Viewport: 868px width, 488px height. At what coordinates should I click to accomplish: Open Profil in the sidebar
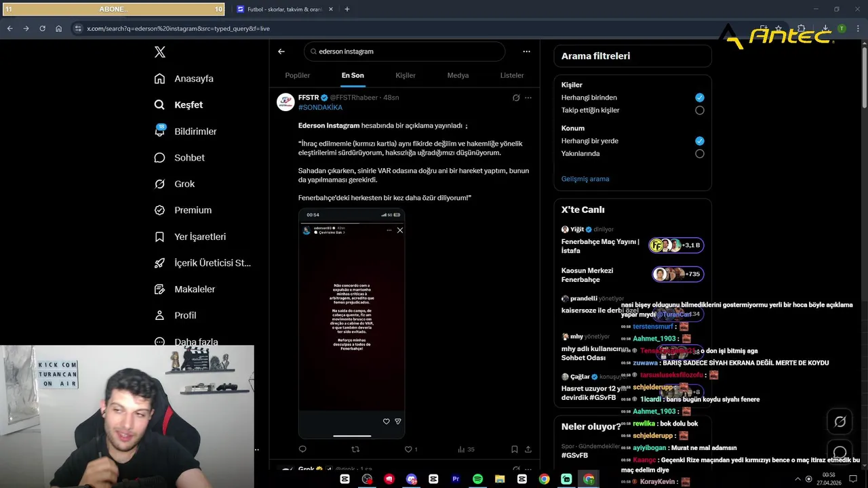[175, 315]
